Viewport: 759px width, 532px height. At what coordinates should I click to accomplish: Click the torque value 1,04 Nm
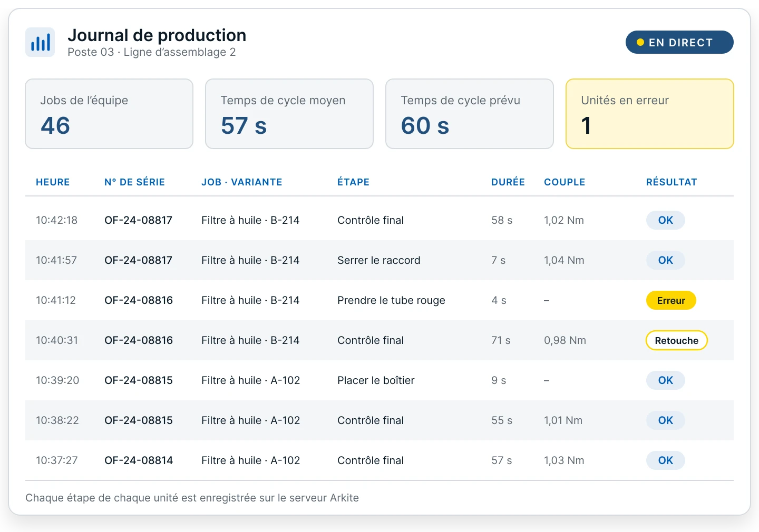pos(564,260)
